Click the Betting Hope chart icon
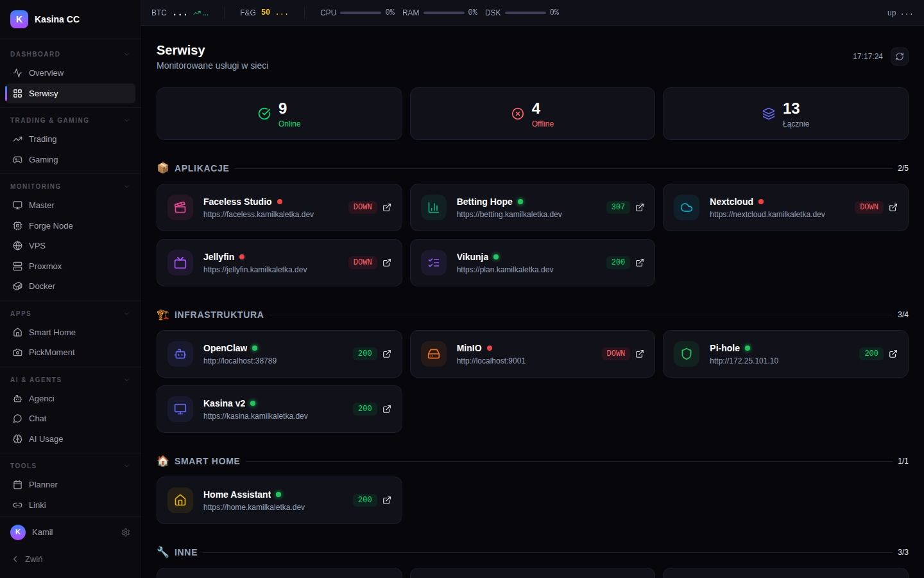Viewport: 924px width, 578px height. tap(433, 207)
